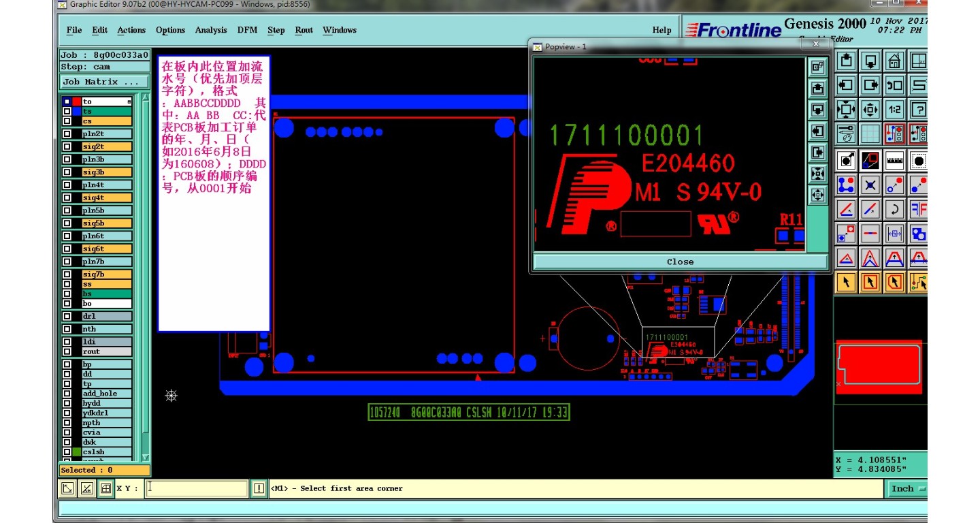Click the red-blue line break icon

pyautogui.click(x=870, y=234)
